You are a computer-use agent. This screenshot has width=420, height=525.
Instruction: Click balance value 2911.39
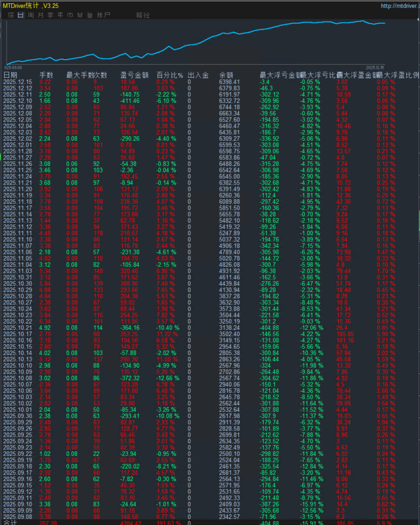(x=229, y=422)
